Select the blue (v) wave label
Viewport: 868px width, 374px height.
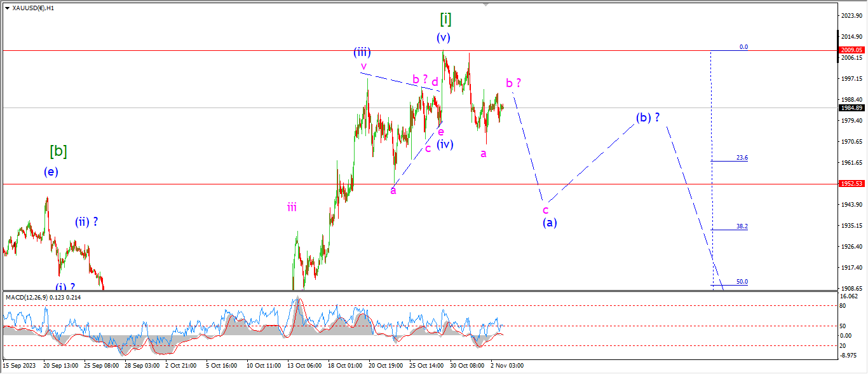click(x=443, y=38)
